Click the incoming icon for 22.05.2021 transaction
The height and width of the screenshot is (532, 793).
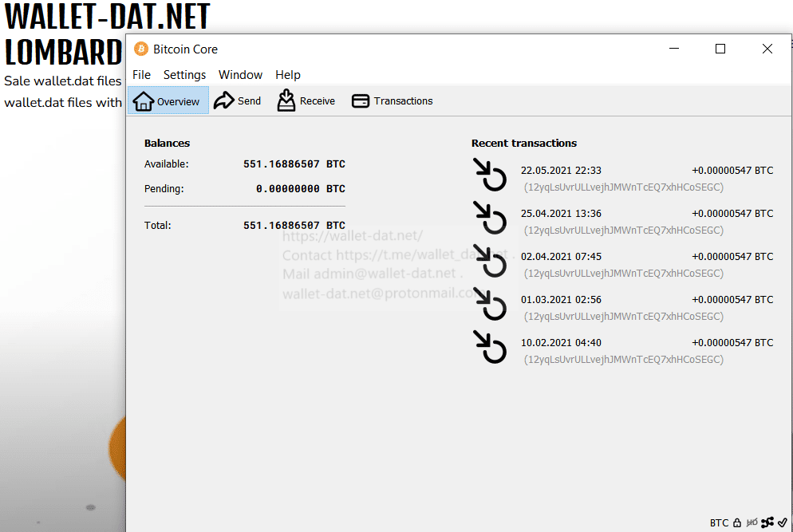[490, 175]
